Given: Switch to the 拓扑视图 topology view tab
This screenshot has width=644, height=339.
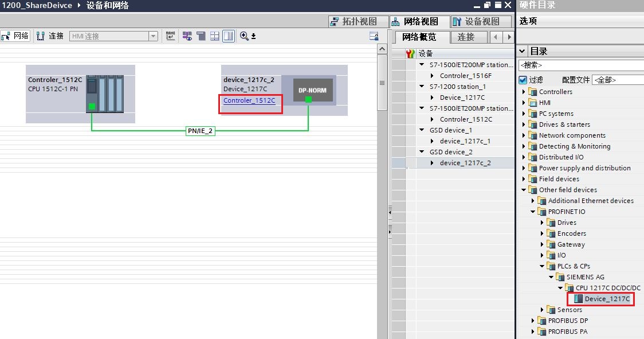Looking at the screenshot, I should click(x=359, y=21).
